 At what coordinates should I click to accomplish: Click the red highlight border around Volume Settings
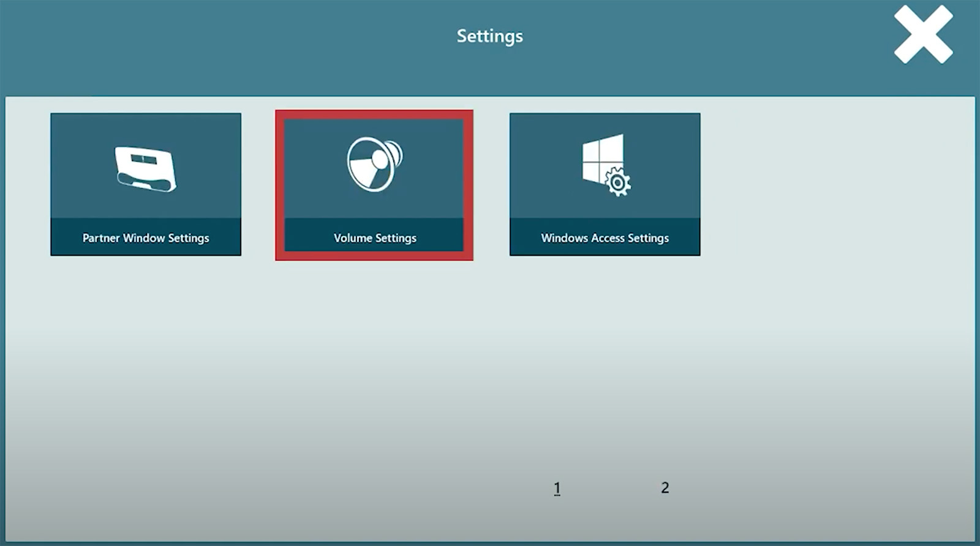[280, 185]
